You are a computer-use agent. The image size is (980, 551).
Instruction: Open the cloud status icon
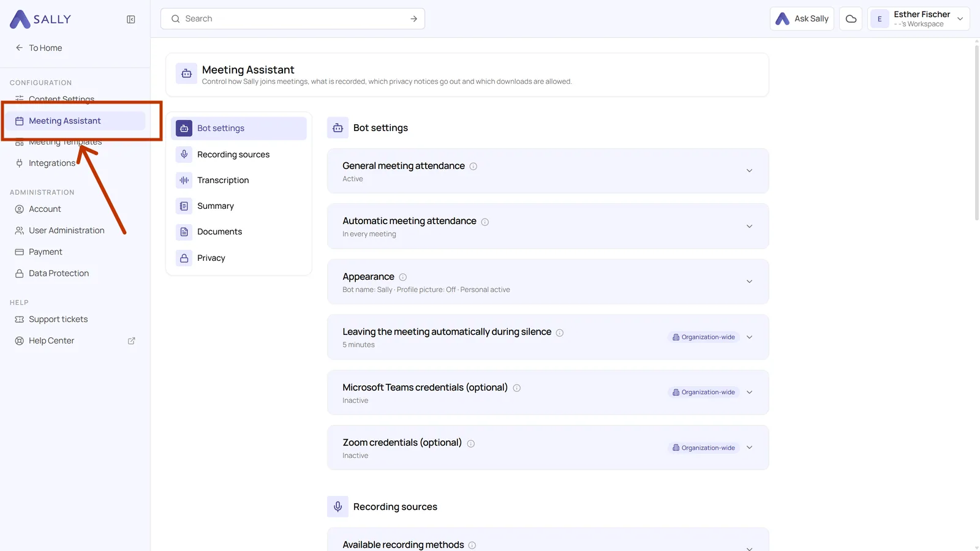coord(851,19)
